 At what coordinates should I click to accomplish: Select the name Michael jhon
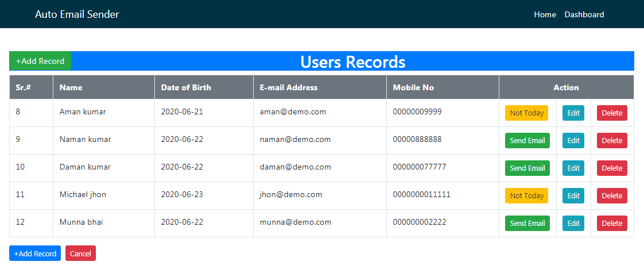(83, 194)
